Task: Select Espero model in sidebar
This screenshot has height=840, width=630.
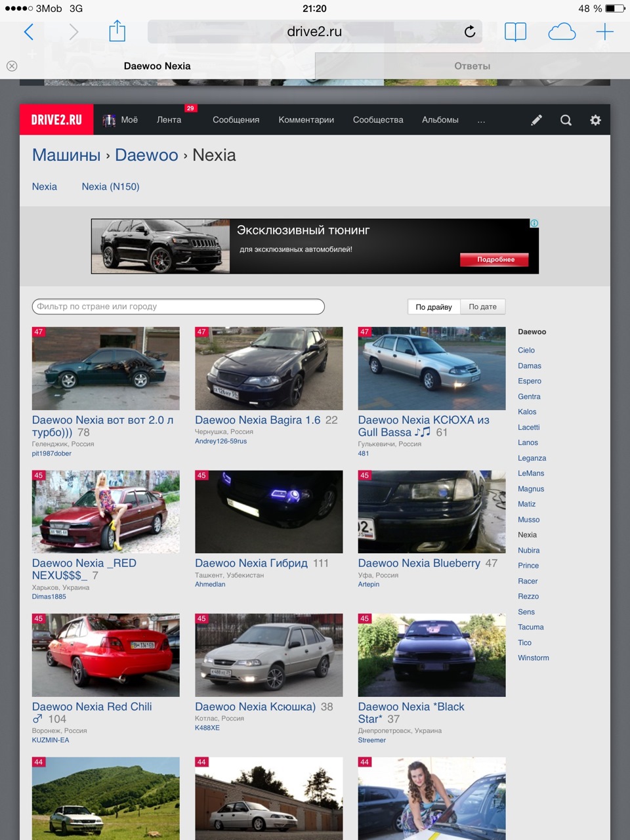Action: point(530,381)
